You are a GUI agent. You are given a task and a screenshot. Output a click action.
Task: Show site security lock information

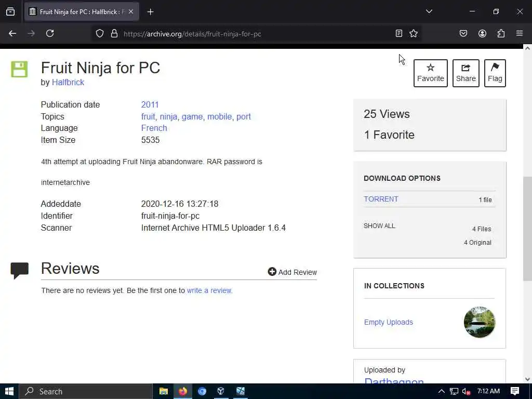click(x=114, y=34)
